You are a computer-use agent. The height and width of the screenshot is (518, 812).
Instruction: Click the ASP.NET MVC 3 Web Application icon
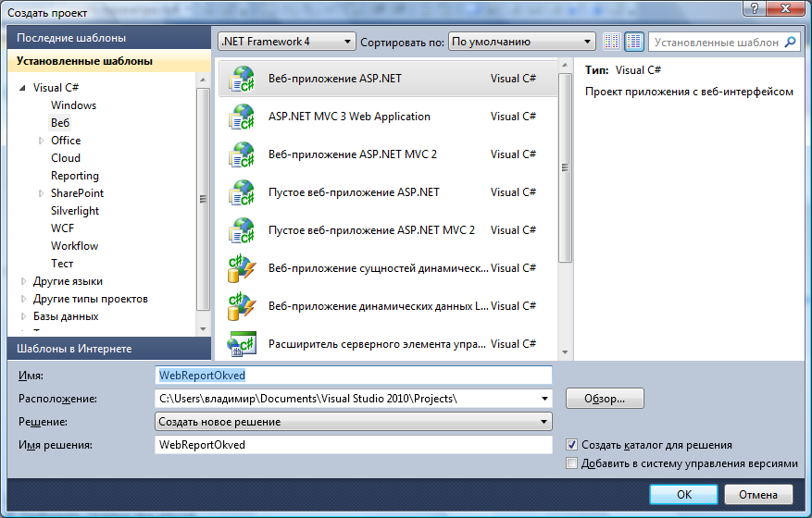(x=242, y=117)
